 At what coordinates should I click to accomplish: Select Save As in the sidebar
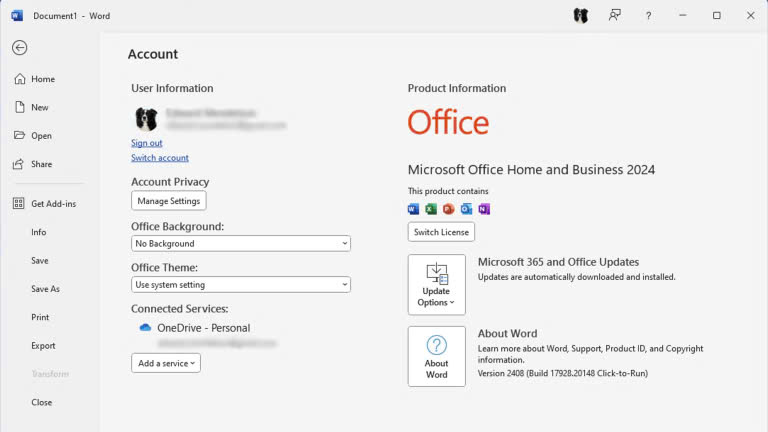(x=46, y=289)
